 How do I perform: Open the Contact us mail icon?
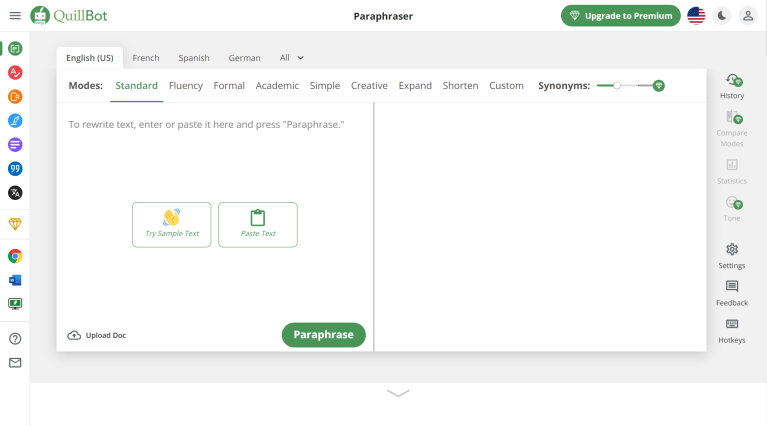point(15,362)
